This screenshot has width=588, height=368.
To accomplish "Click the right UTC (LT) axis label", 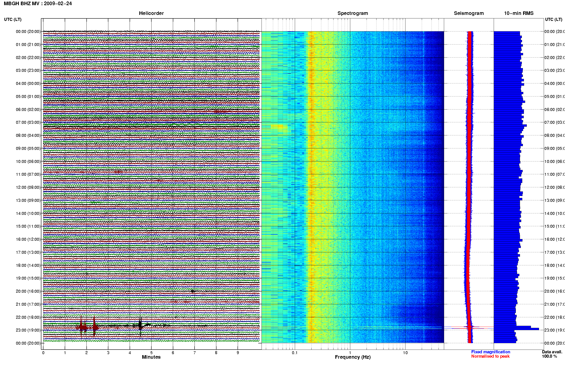I will (553, 19).
